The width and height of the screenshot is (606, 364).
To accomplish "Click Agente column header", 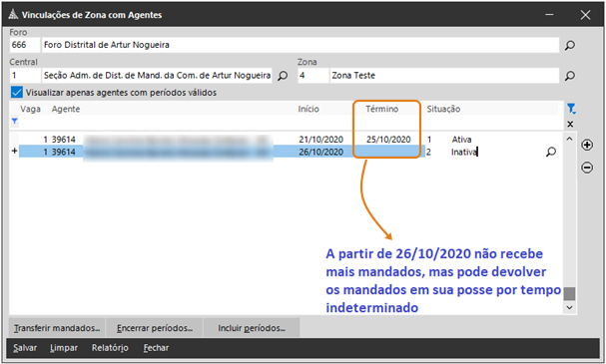I will coord(66,109).
